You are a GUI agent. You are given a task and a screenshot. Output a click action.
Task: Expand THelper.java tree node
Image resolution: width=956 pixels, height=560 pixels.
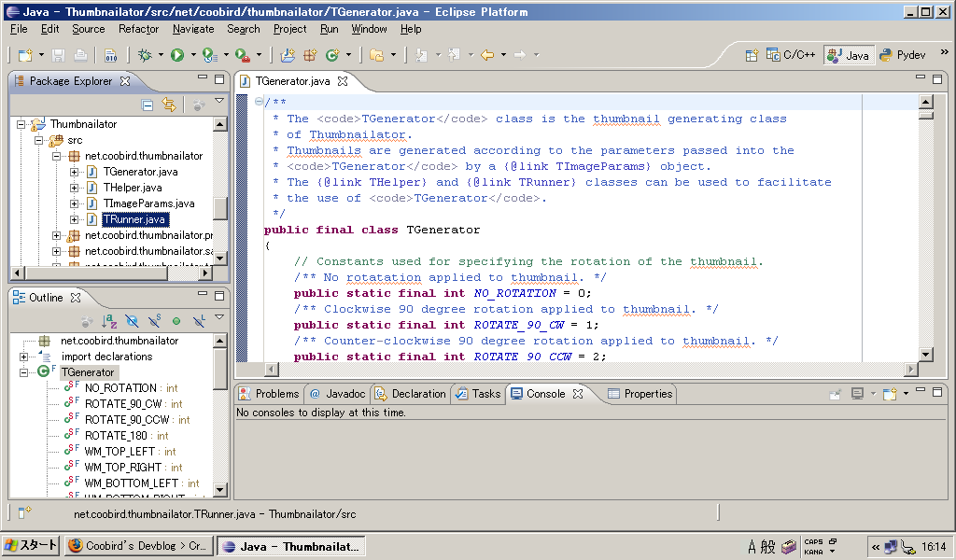coord(74,188)
